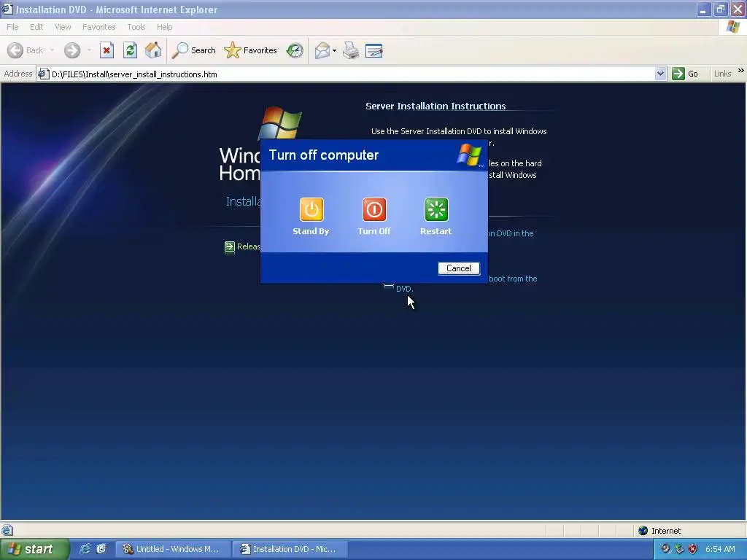The width and height of the screenshot is (747, 560).
Task: Open the Help menu
Action: click(165, 27)
